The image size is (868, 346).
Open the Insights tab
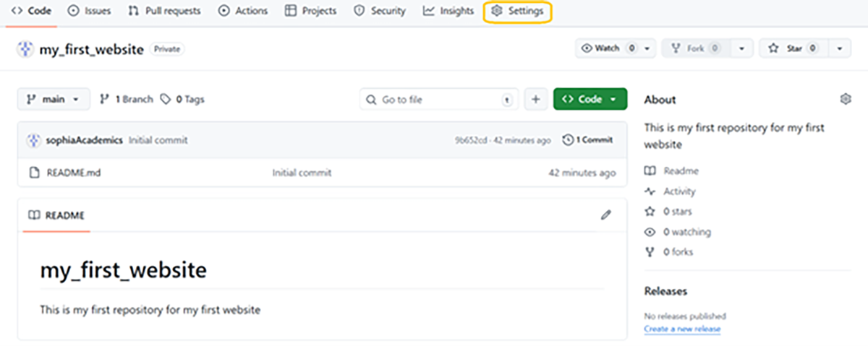tap(448, 11)
